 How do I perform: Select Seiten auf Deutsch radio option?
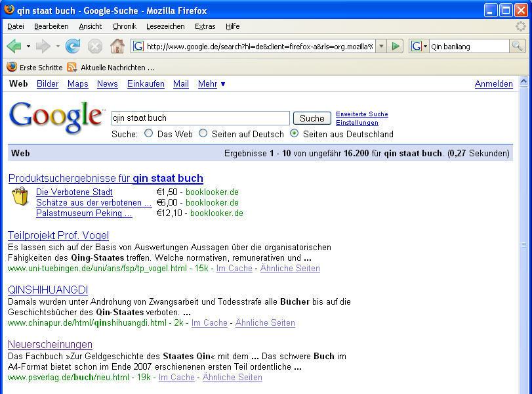point(203,133)
